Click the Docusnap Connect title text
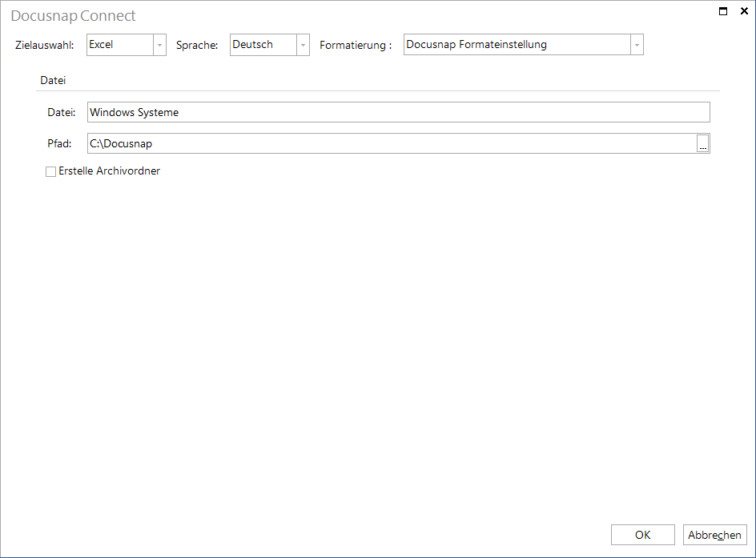The width and height of the screenshot is (756, 558). [73, 16]
